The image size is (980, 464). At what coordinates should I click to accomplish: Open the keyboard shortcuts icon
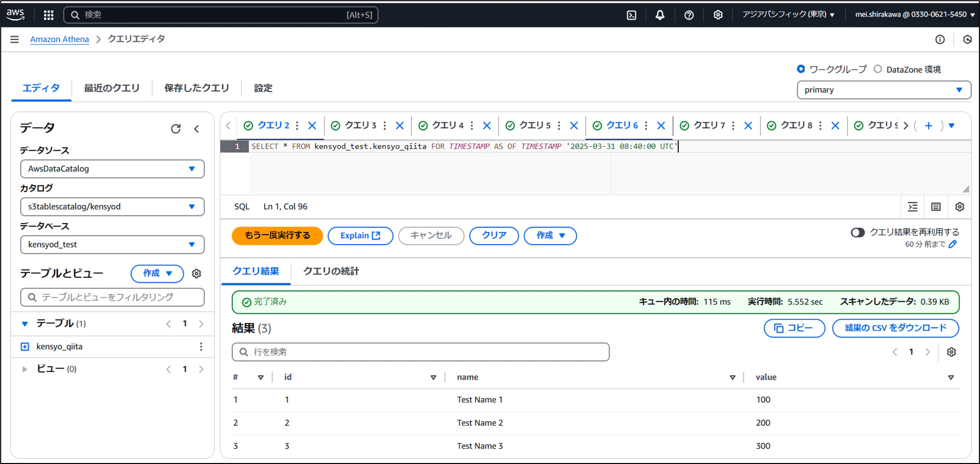click(x=936, y=207)
